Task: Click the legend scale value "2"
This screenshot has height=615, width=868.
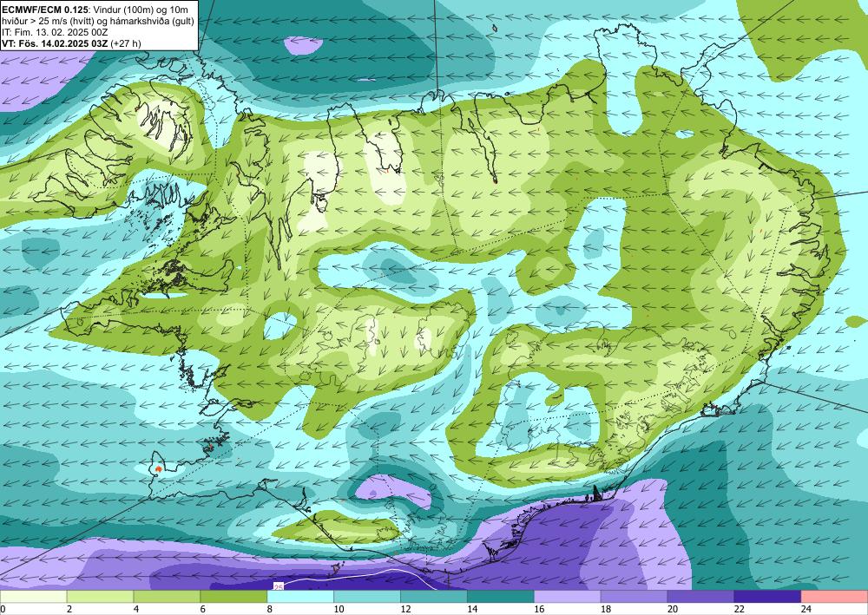Action: (x=69, y=609)
